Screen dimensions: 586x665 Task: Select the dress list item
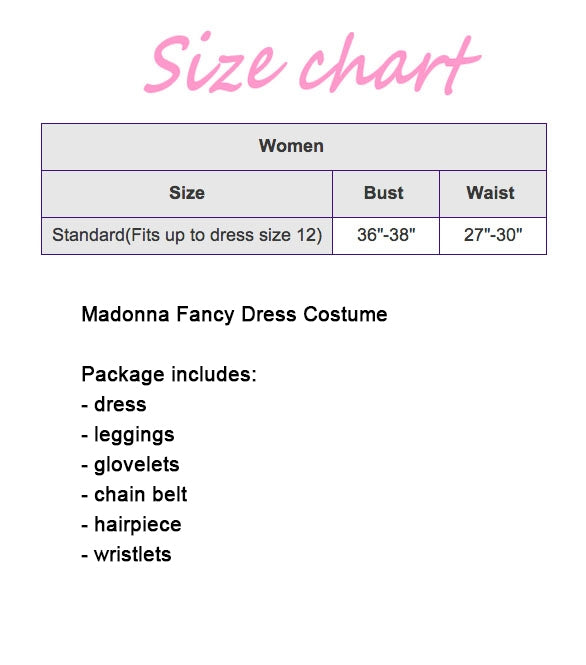pyautogui.click(x=114, y=404)
